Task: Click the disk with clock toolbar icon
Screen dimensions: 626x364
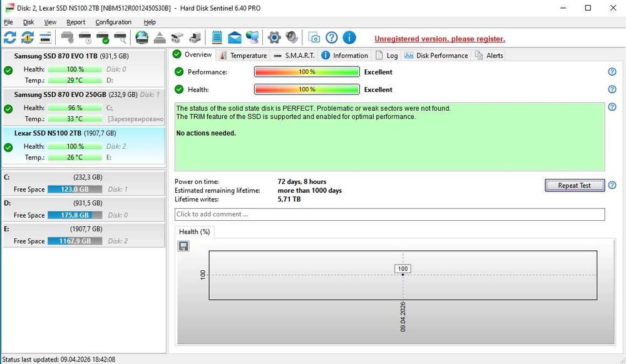Action: click(85, 38)
